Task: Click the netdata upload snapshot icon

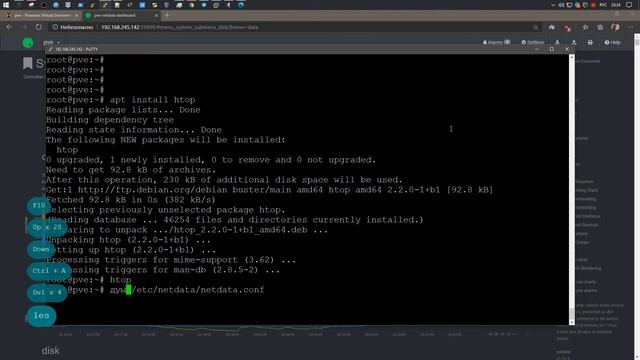Action: [574, 42]
